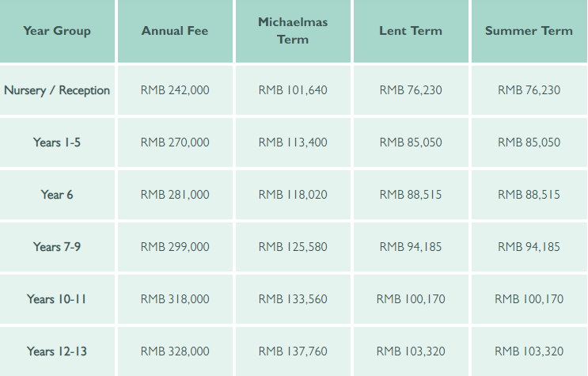Select the RMB 137,760 Michaelmas cell
Image resolution: width=588 pixels, height=376 pixels.
pyautogui.click(x=293, y=351)
